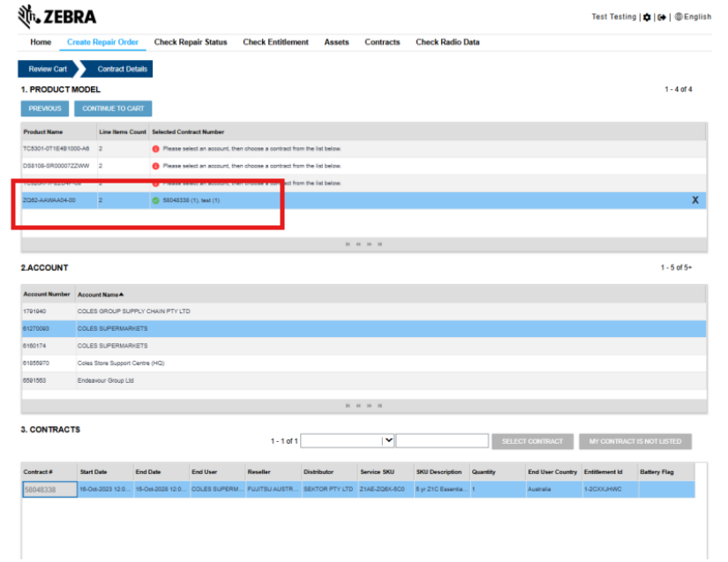Click the globe language icon

[x=679, y=17]
